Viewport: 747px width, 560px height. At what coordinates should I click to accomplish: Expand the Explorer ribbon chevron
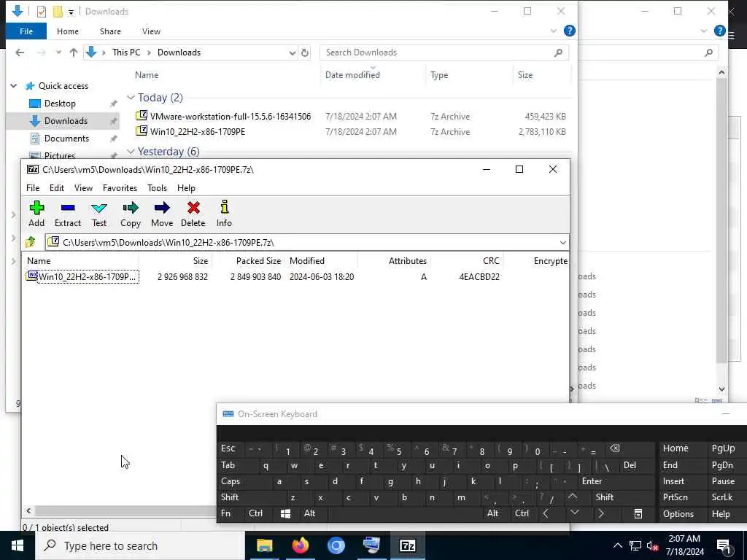(x=553, y=31)
